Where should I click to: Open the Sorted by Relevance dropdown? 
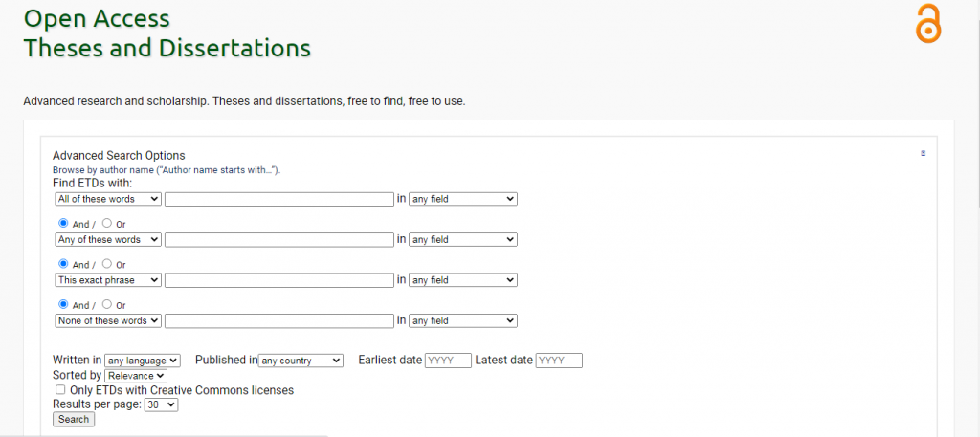click(x=136, y=375)
